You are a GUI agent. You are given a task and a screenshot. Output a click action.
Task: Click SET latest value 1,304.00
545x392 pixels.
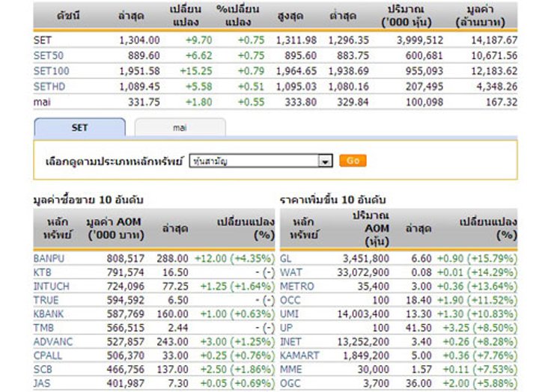click(x=139, y=40)
